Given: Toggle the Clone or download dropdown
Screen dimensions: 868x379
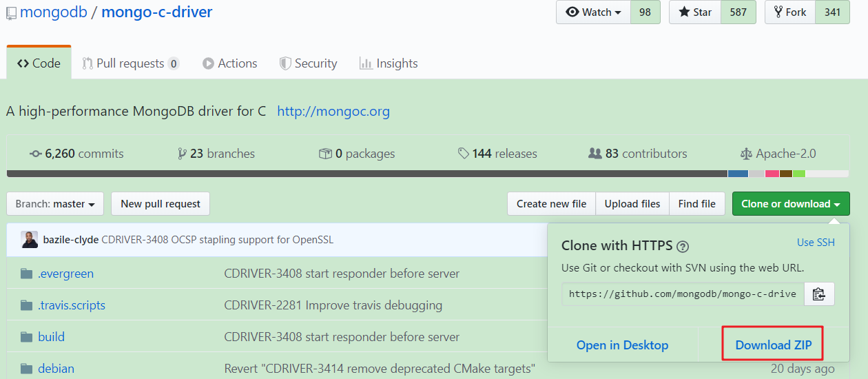Looking at the screenshot, I should 791,204.
